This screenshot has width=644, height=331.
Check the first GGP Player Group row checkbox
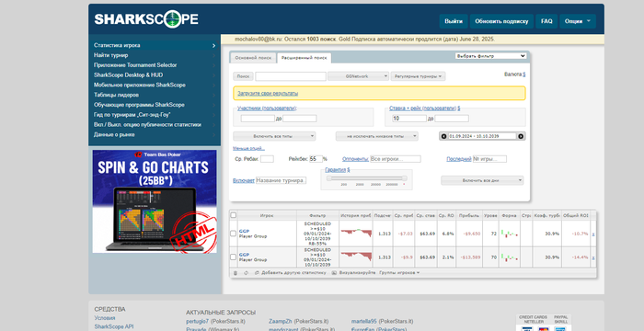(x=234, y=234)
